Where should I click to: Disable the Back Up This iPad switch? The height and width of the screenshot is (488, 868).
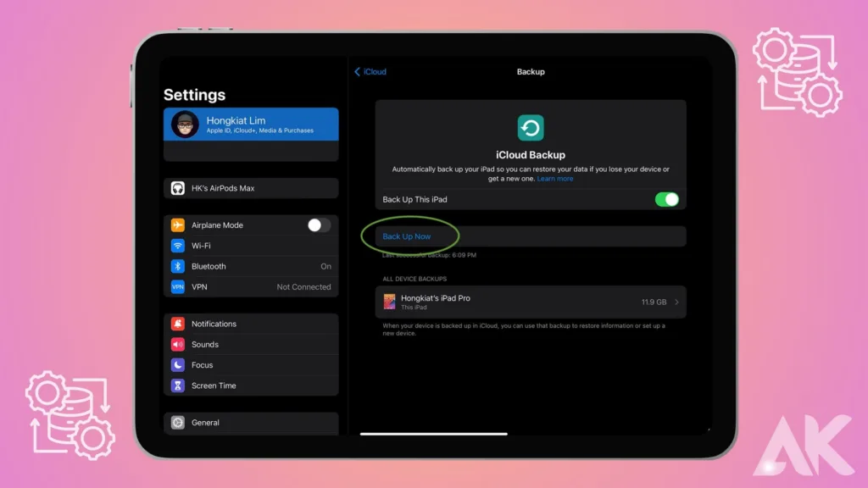pyautogui.click(x=667, y=199)
